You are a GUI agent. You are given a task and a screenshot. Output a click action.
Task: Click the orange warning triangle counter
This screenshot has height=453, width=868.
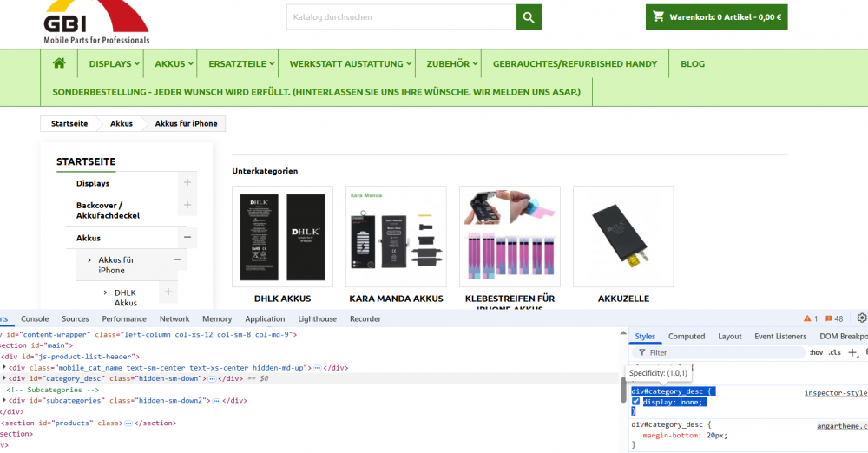(x=811, y=318)
